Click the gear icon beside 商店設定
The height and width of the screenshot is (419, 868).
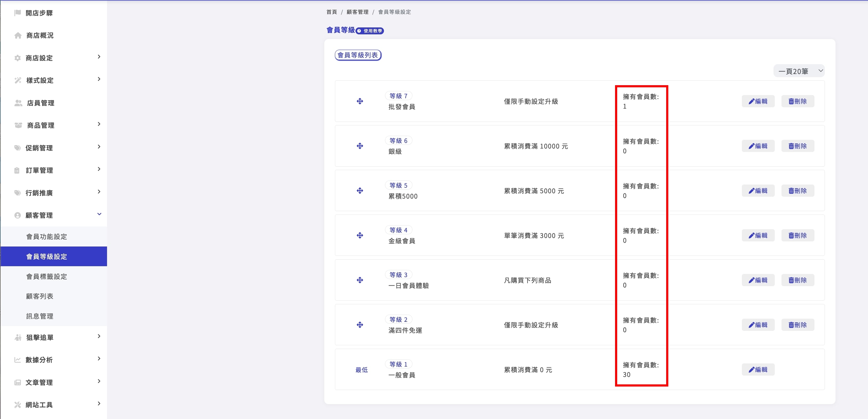coord(18,58)
